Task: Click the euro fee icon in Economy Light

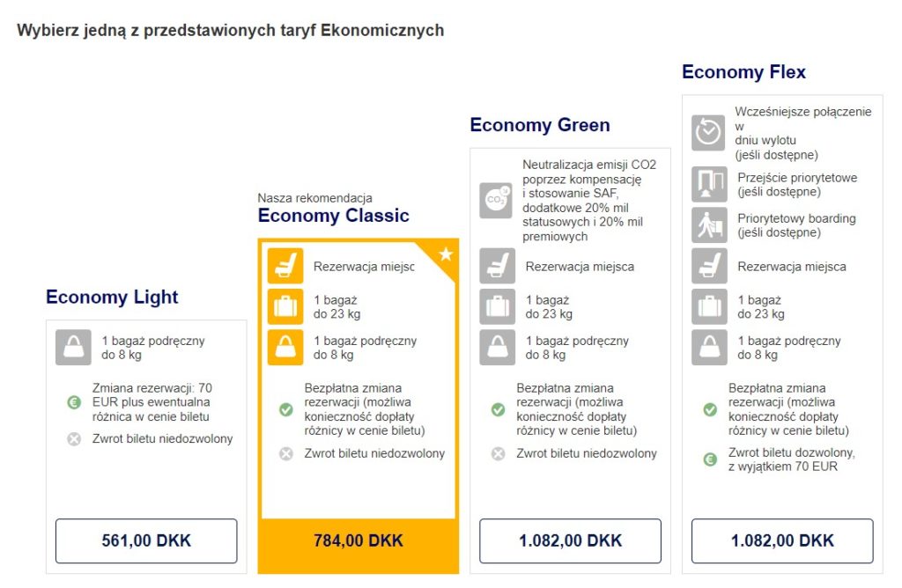Action: 74,402
